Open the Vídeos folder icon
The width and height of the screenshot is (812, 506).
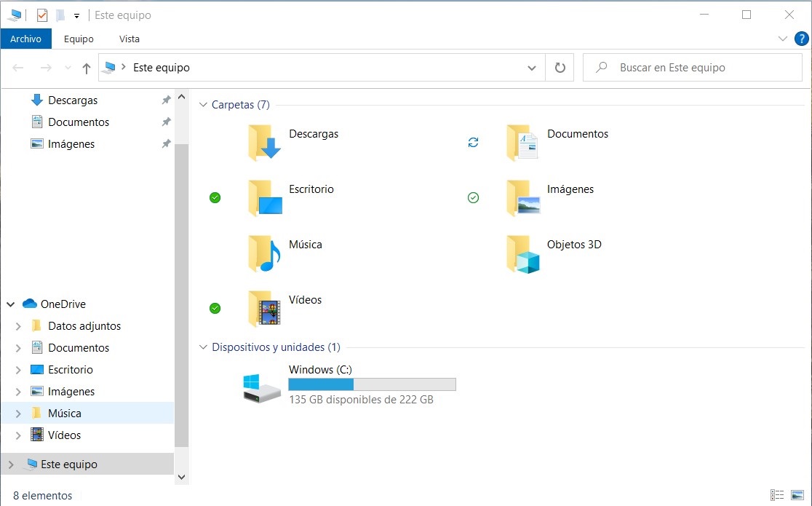[264, 308]
